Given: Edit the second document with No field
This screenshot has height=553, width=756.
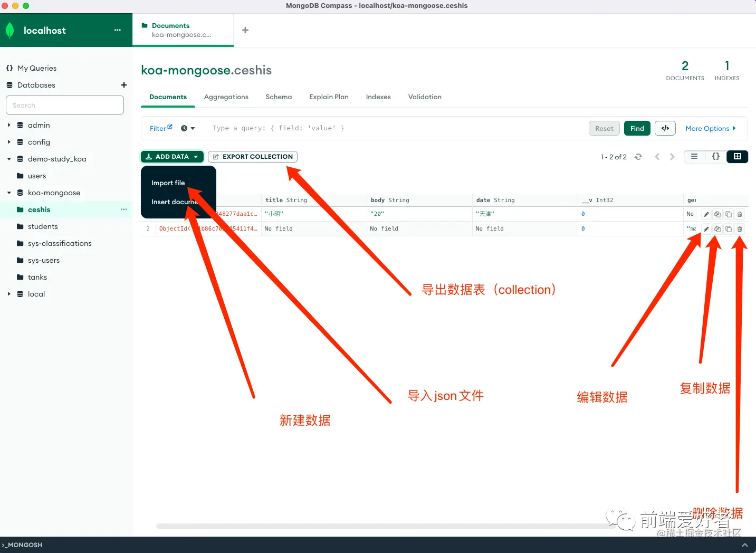Looking at the screenshot, I should [706, 229].
